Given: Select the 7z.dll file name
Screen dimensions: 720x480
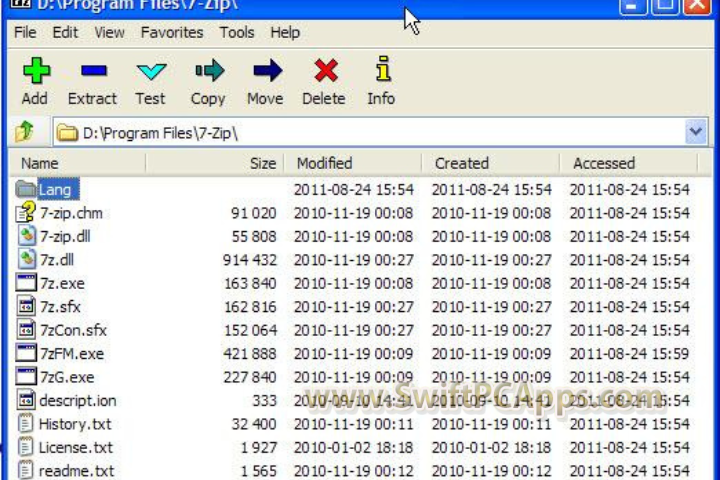Looking at the screenshot, I should click(x=56, y=260).
